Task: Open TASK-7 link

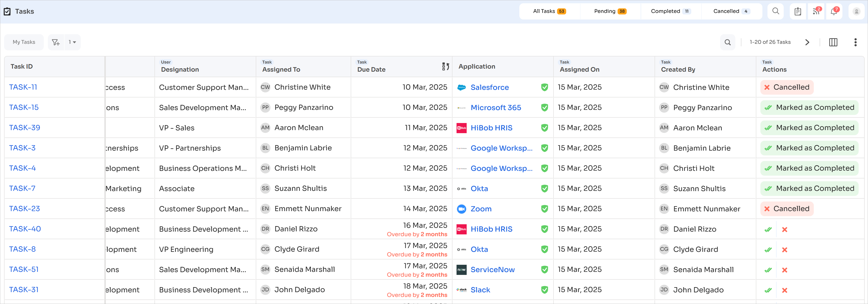Action: point(22,188)
